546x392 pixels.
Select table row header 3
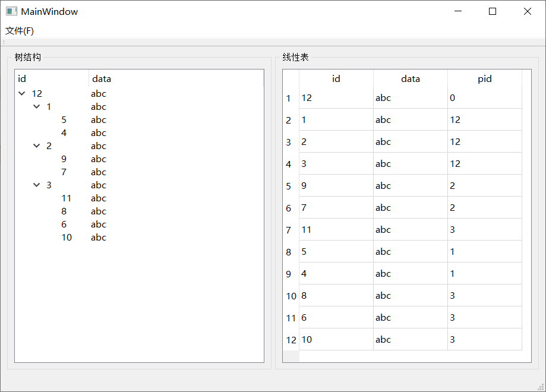click(x=291, y=142)
